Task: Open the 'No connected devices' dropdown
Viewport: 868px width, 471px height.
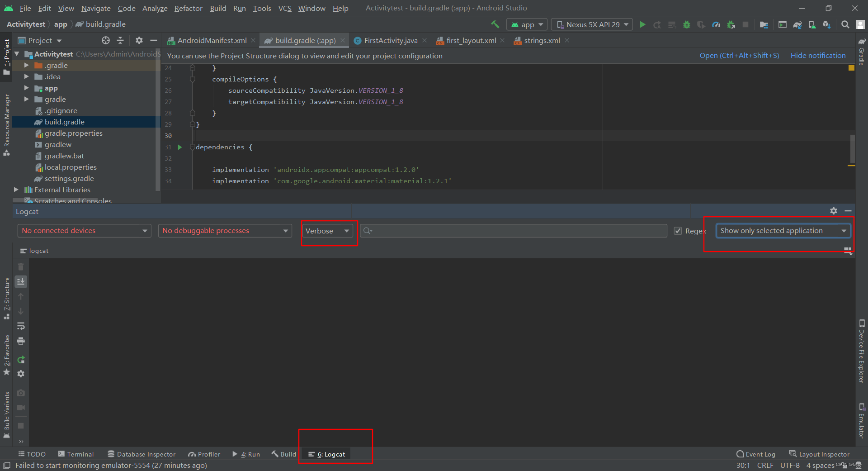Action: (x=85, y=231)
